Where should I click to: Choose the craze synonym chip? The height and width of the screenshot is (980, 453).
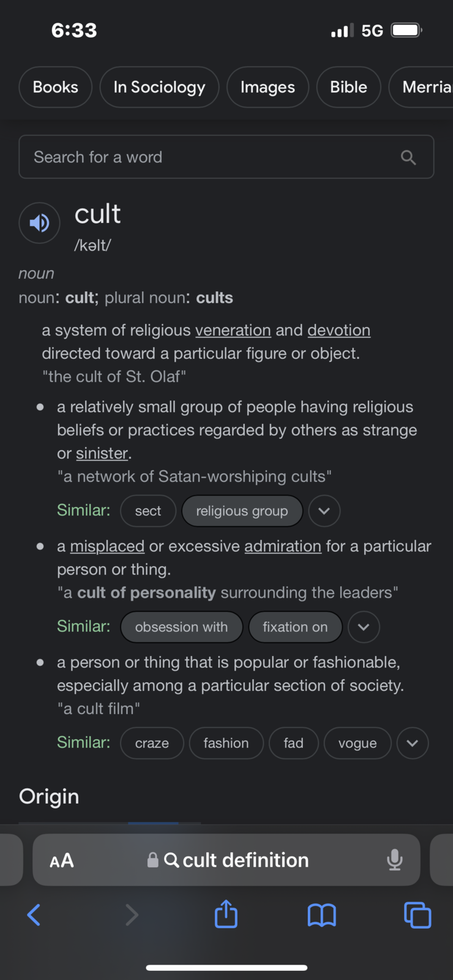click(x=152, y=743)
